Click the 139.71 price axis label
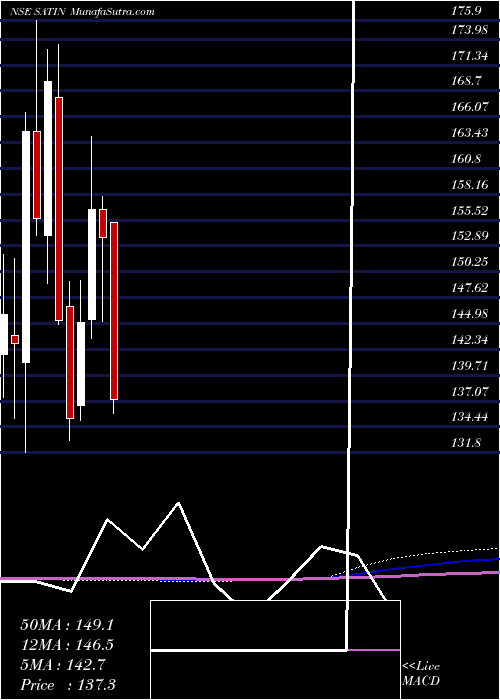This screenshot has width=500, height=700. coord(470,366)
